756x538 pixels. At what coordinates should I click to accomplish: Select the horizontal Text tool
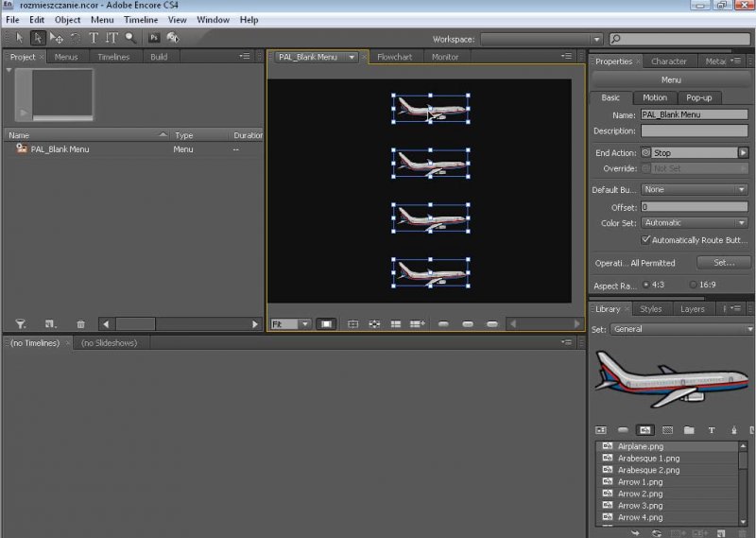click(94, 38)
